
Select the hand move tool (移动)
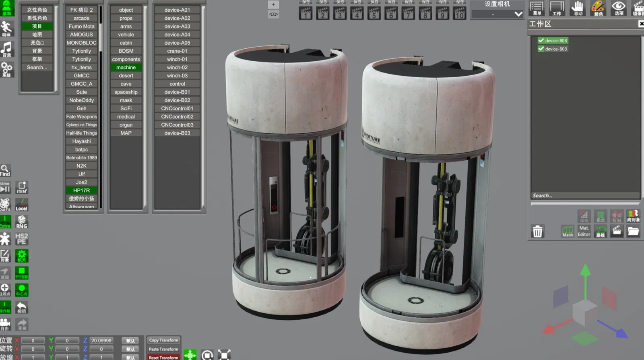(578, 8)
